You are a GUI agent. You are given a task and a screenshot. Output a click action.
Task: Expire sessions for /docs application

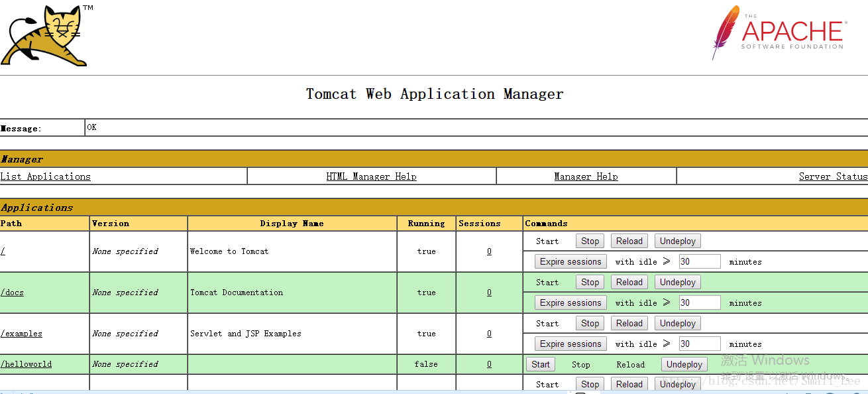(x=570, y=303)
